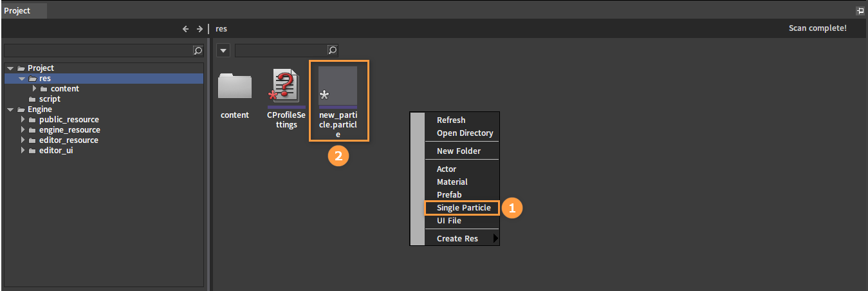Select the CProfileSettings file icon
The image size is (868, 291).
point(283,86)
